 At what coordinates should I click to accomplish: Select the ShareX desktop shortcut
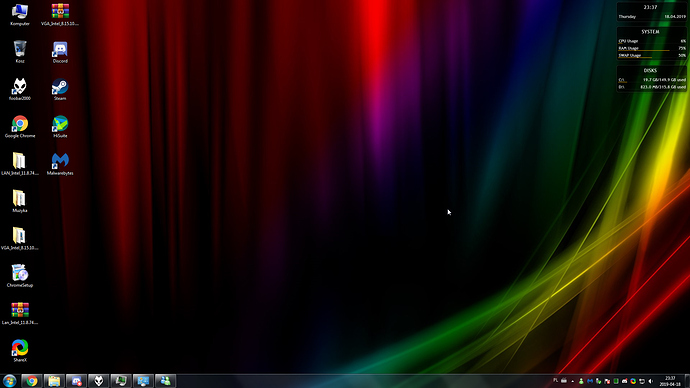(20, 351)
